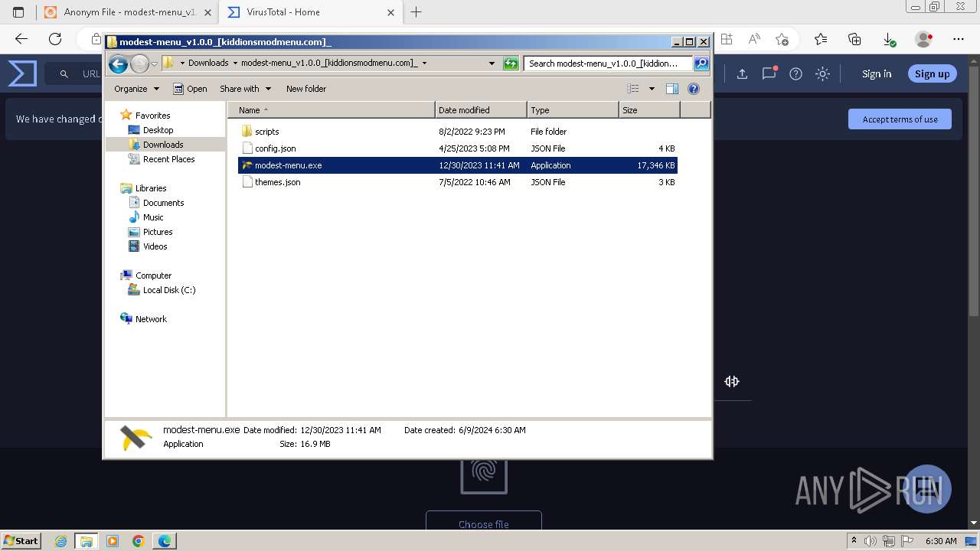Close the VirusTotal browser tab
The image size is (980, 551).
tap(391, 12)
